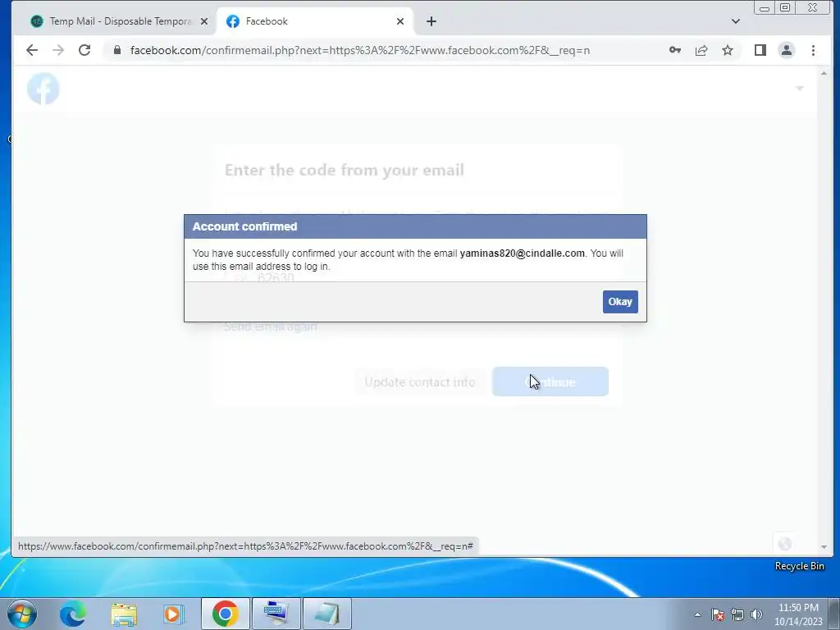
Task: Toggle the browser side panel icon
Action: [x=760, y=50]
